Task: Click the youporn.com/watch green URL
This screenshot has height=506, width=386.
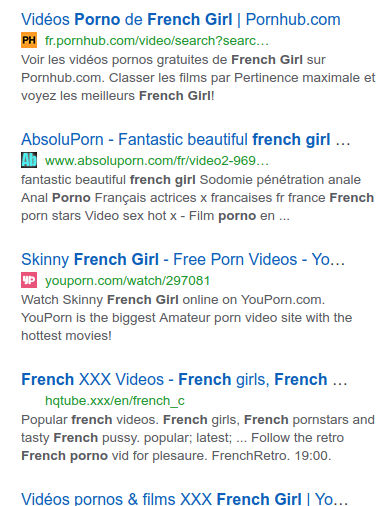Action: coord(127,281)
